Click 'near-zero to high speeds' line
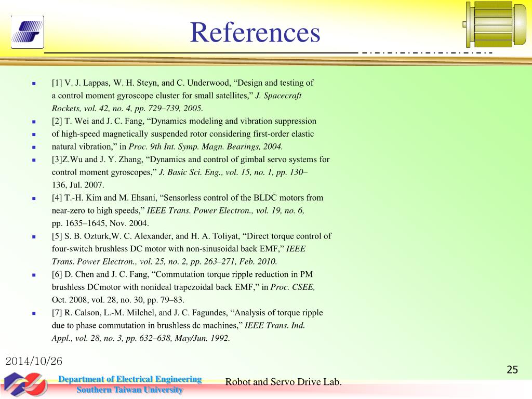 tap(178, 211)
